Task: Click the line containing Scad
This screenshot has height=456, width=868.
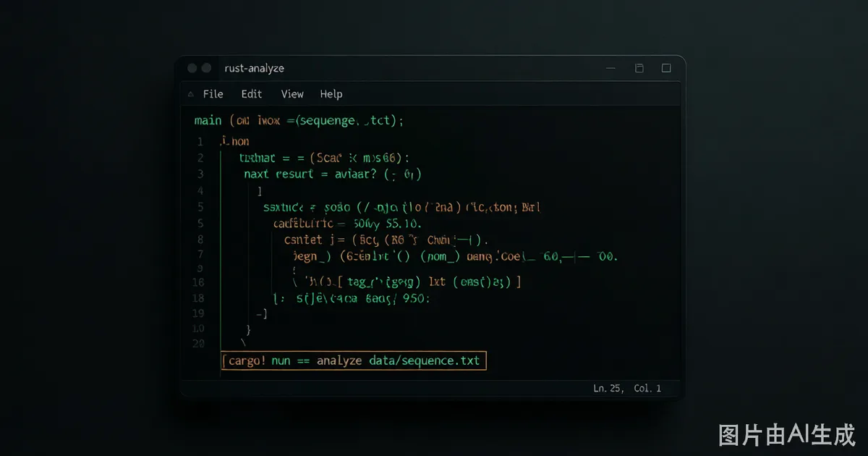Action: pos(324,157)
